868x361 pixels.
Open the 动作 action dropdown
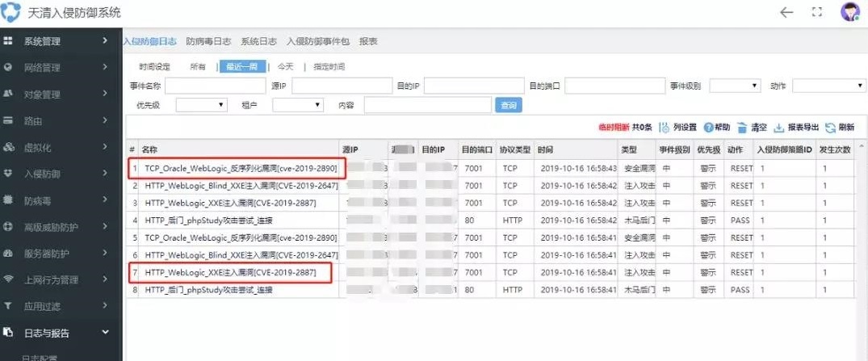828,86
